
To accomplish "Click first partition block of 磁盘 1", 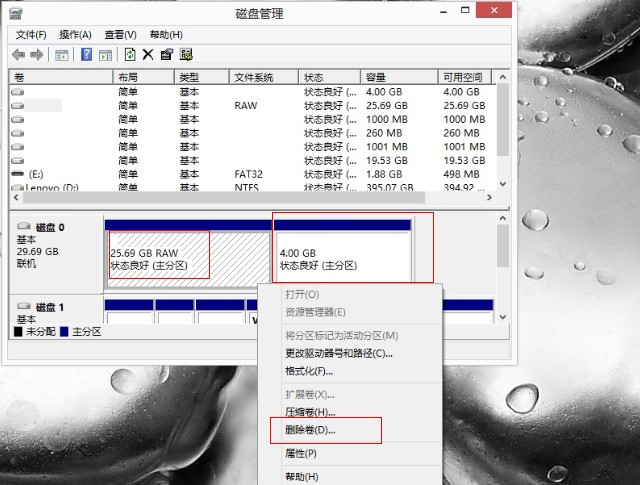I will pyautogui.click(x=129, y=312).
